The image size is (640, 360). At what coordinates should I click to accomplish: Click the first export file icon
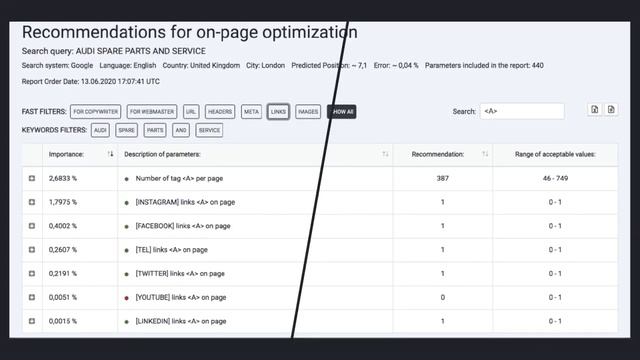[x=594, y=109]
